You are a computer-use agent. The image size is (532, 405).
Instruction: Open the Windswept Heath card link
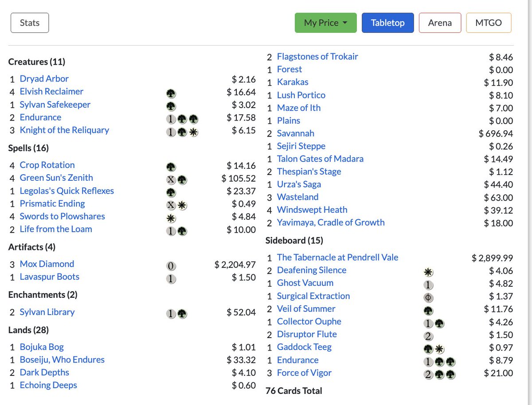click(312, 210)
